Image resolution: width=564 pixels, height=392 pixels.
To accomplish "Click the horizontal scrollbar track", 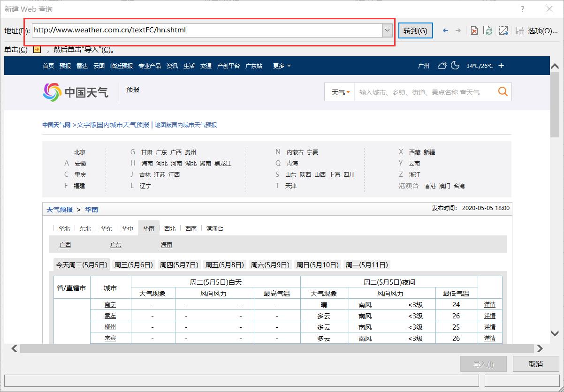I will (x=277, y=348).
